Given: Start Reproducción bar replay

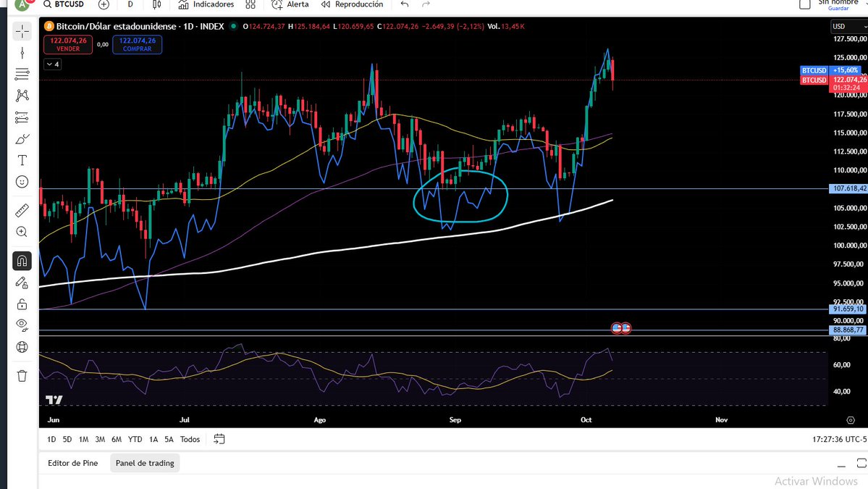Looking at the screenshot, I should [x=352, y=4].
